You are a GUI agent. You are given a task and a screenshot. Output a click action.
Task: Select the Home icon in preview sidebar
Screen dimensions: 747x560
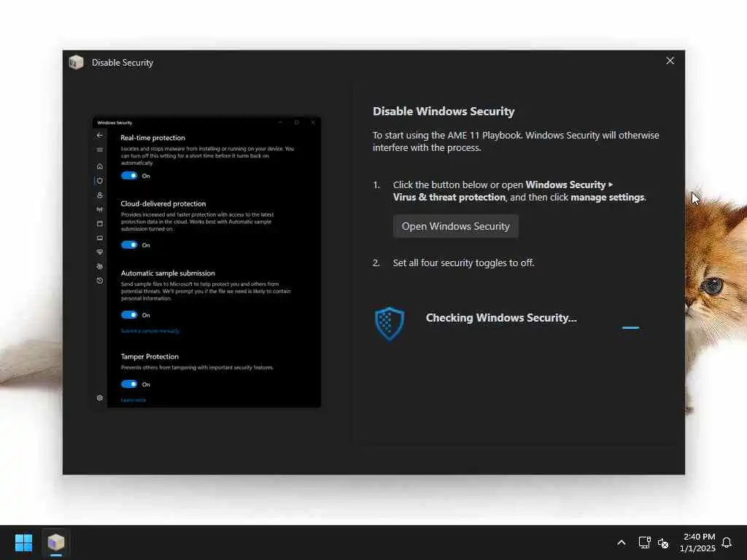point(99,166)
